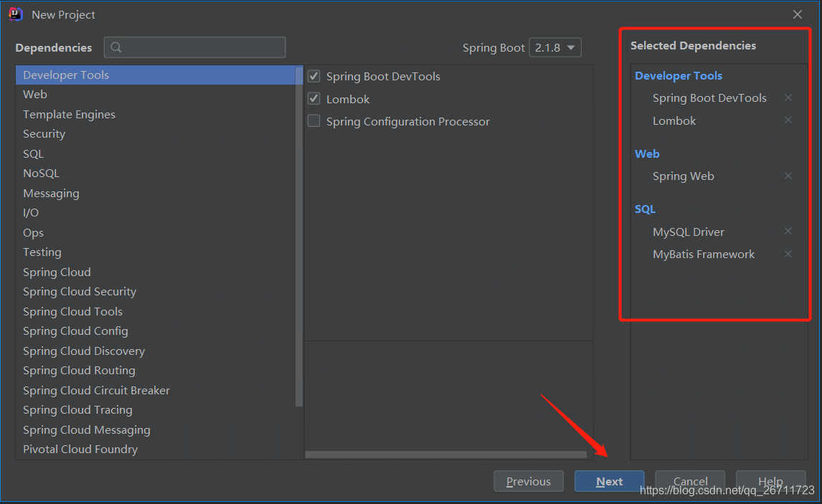Click Developer Tools heading in selected dependencies
The image size is (822, 504).
679,76
